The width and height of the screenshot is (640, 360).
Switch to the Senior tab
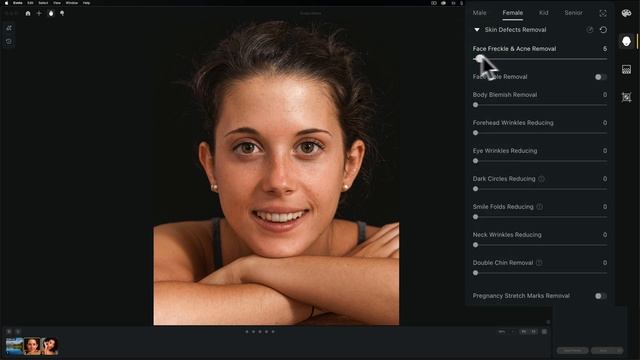[x=573, y=13]
